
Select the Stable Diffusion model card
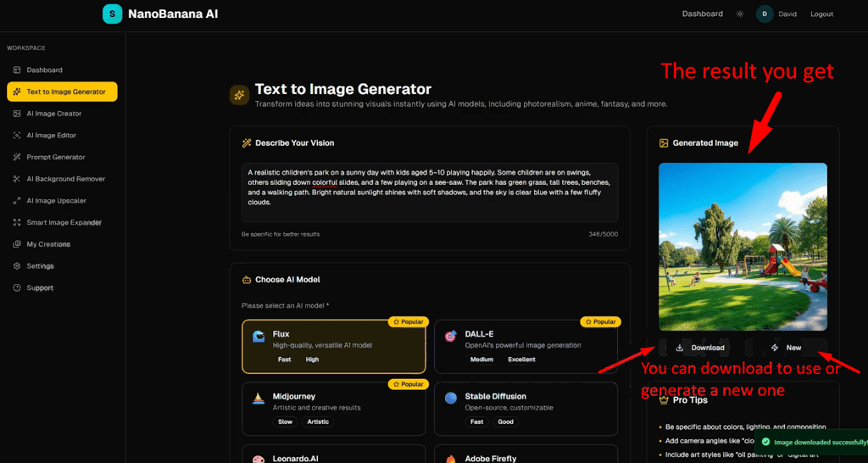[526, 409]
